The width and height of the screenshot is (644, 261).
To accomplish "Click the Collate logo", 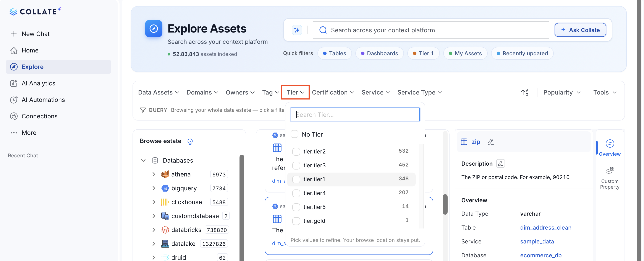I will click(35, 11).
